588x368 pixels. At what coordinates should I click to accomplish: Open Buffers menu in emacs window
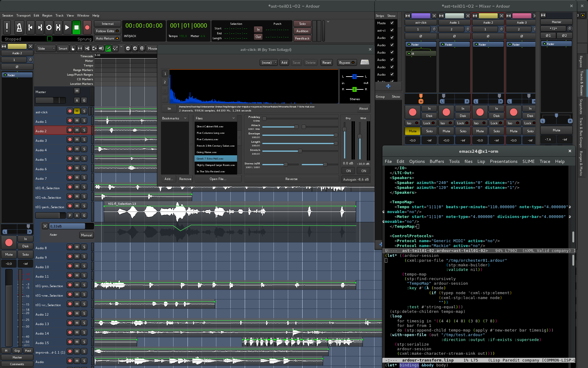[x=436, y=161]
